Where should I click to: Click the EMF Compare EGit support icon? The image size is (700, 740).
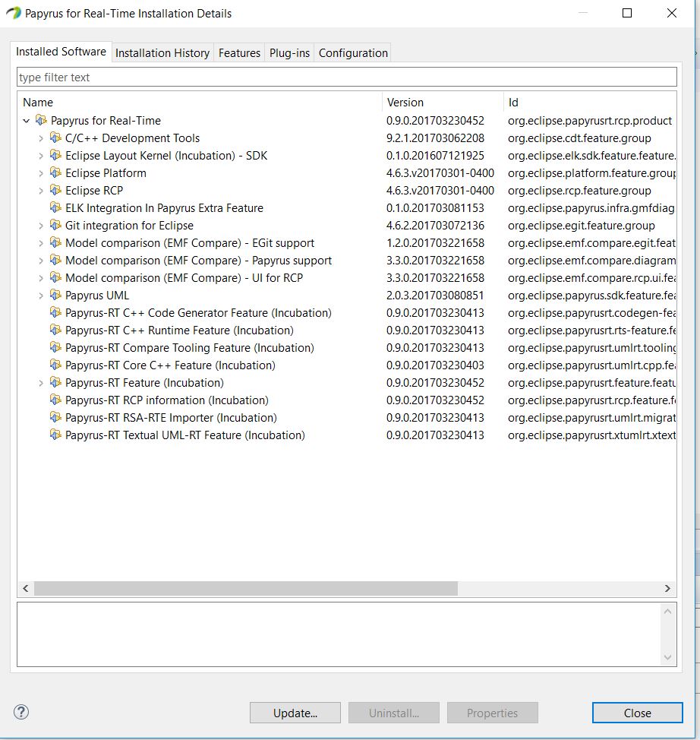[x=55, y=242]
